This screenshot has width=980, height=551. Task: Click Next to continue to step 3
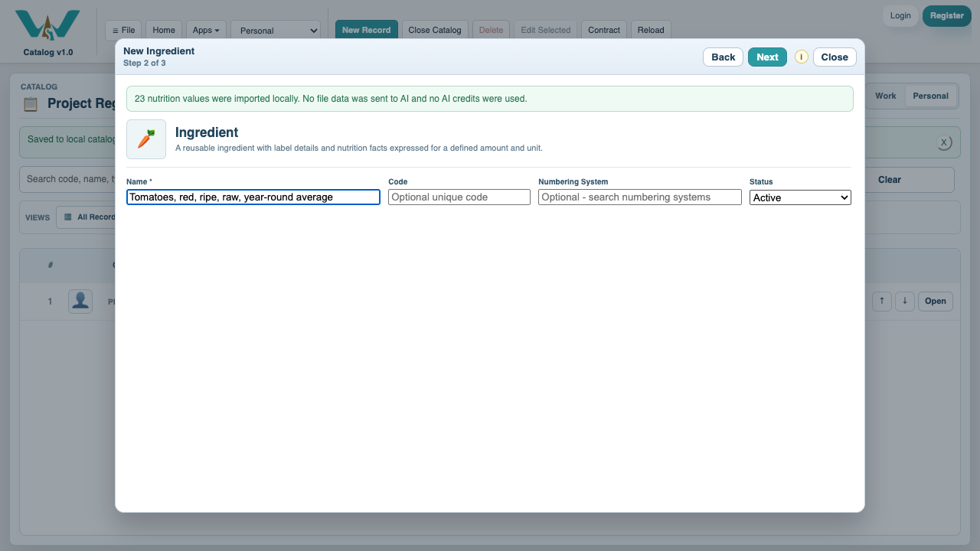[x=767, y=57]
